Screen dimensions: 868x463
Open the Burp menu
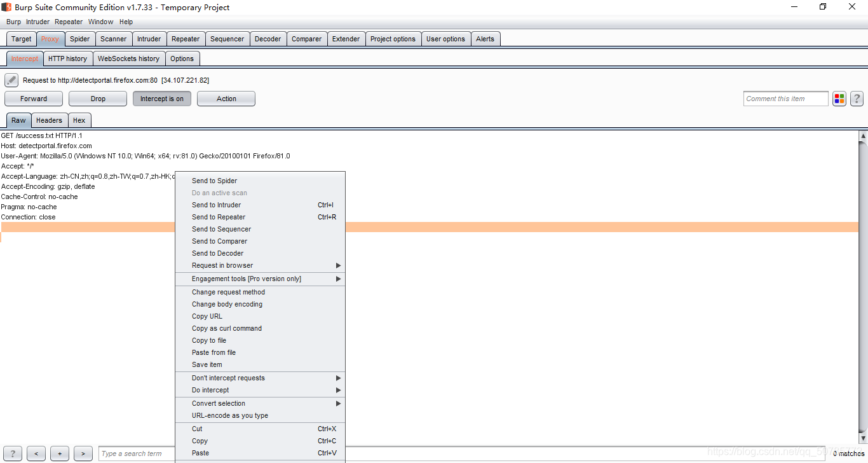13,22
